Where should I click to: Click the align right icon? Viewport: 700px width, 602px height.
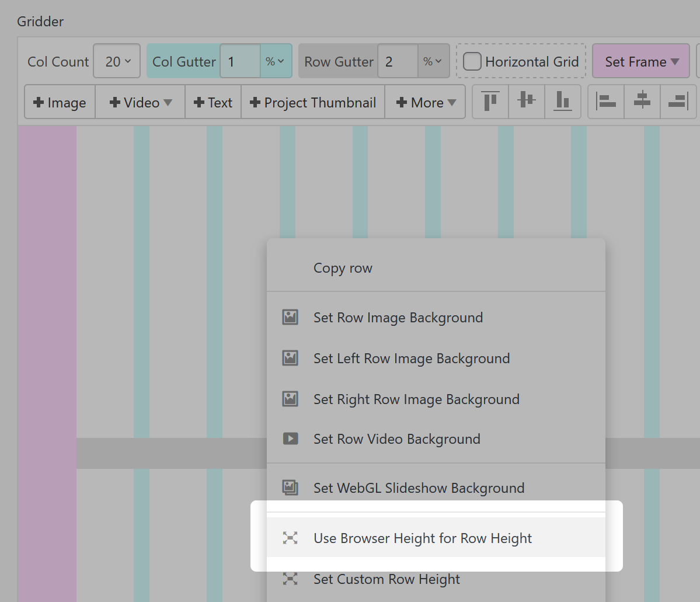[x=678, y=102]
